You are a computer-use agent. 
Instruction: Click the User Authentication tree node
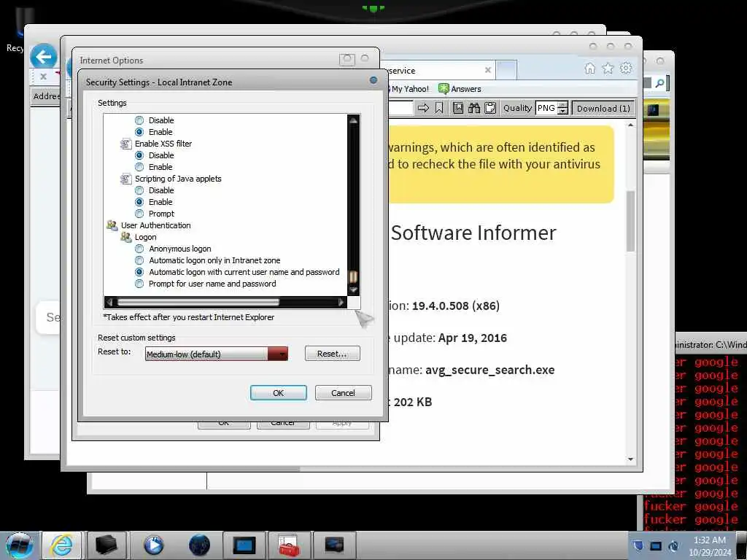click(149, 225)
